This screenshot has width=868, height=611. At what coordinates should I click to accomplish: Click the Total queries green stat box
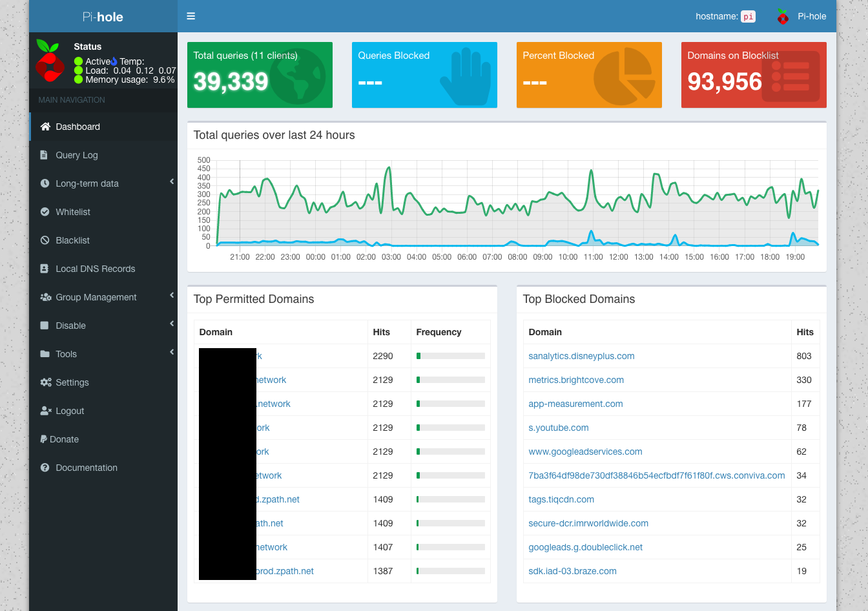point(260,75)
